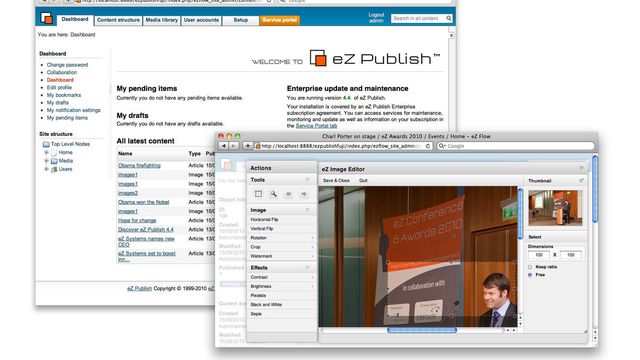Collapse the Tools section in Actions

click(x=307, y=180)
